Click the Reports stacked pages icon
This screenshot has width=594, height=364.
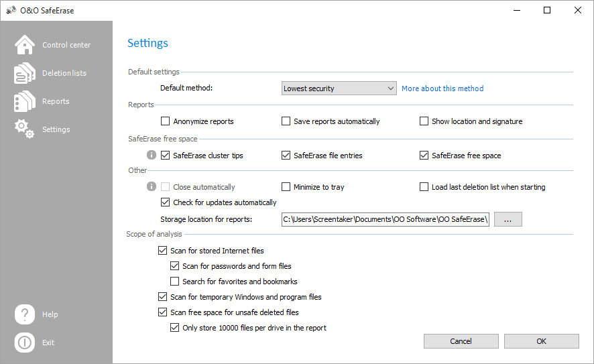pos(25,101)
